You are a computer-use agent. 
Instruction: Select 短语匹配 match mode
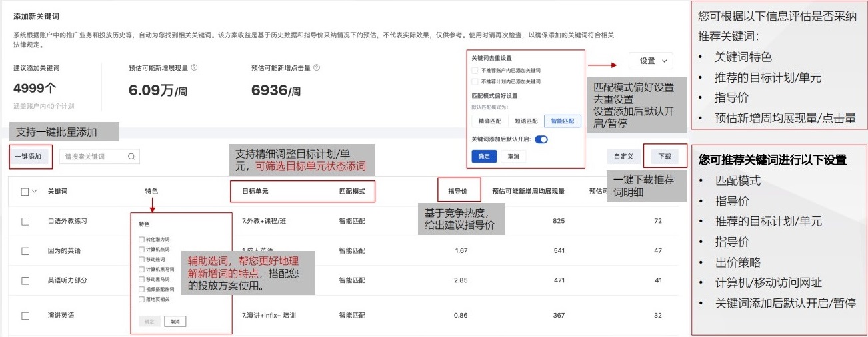(x=525, y=121)
